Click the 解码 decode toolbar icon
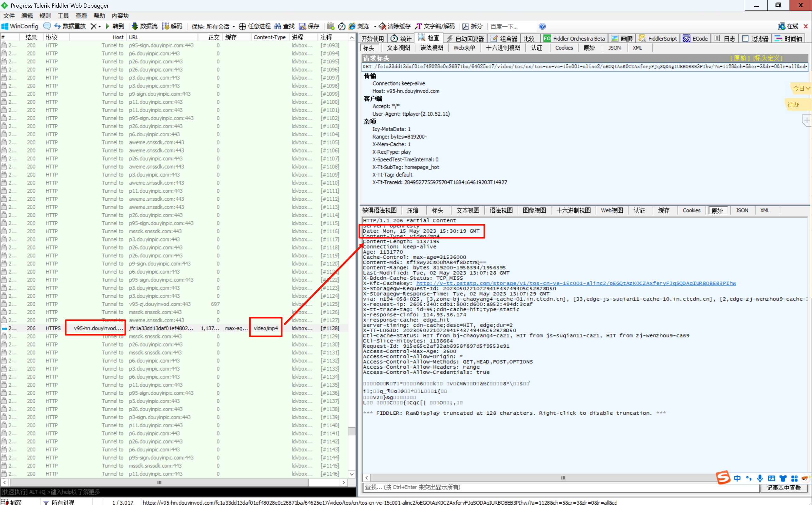Image resolution: width=812 pixels, height=505 pixels. [165, 26]
